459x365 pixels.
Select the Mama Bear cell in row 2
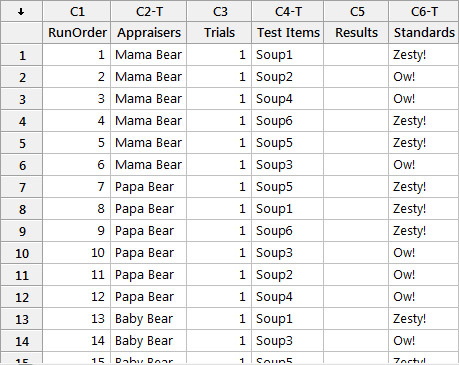click(x=149, y=77)
